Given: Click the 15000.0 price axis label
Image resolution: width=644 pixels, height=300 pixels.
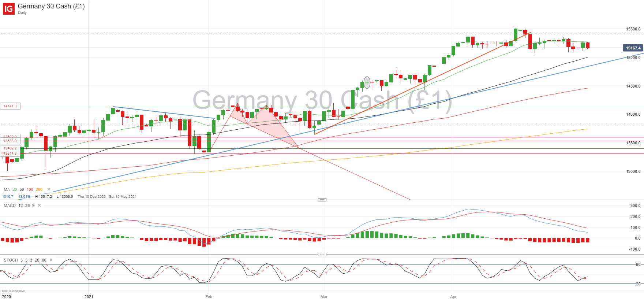Looking at the screenshot, I should tap(633, 58).
